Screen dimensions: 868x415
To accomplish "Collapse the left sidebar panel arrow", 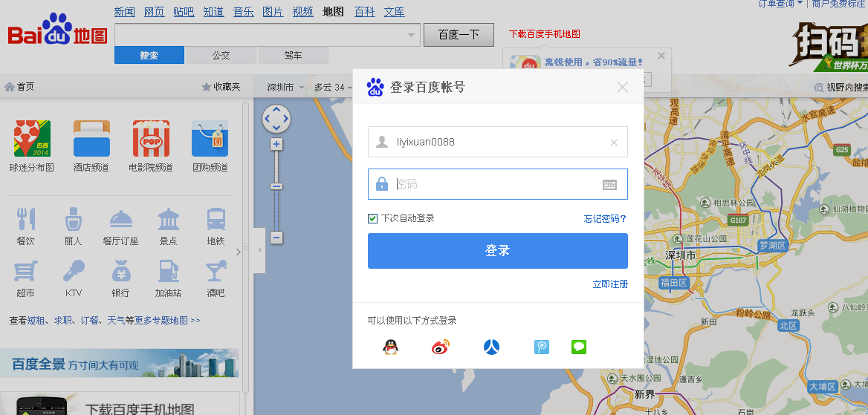I will coord(259,250).
